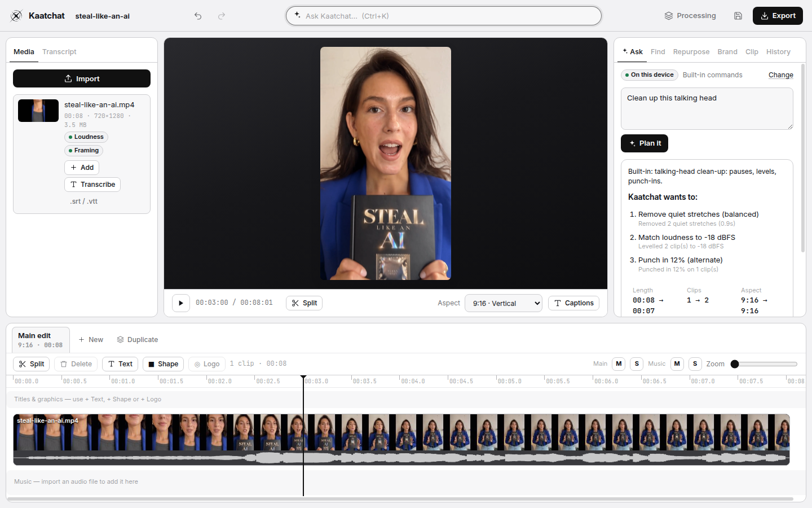Switch to the Transcript tab
The image size is (812, 508).
click(59, 52)
